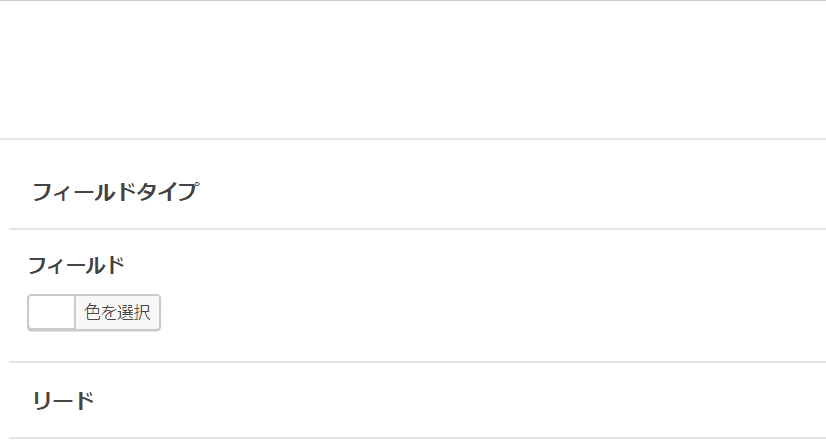The image size is (826, 447).
Task: Open the color picker via 色を選択
Action: tap(117, 313)
